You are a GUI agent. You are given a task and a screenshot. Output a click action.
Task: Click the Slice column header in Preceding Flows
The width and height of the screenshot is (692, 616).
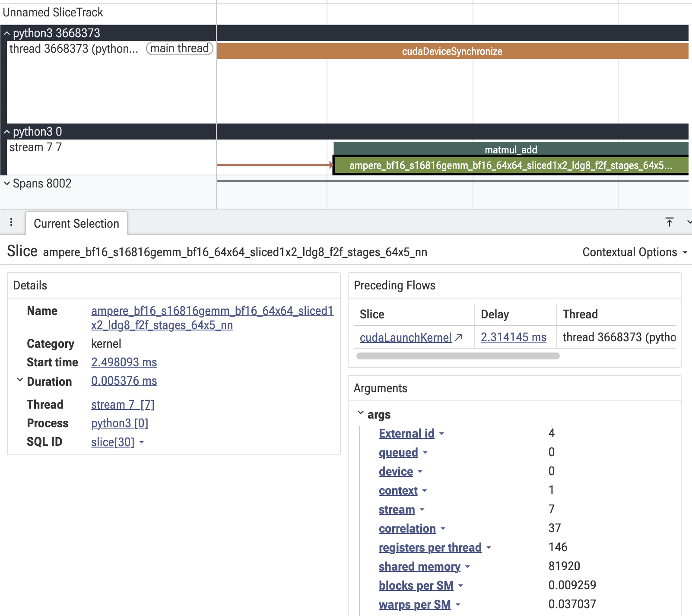pyautogui.click(x=372, y=314)
